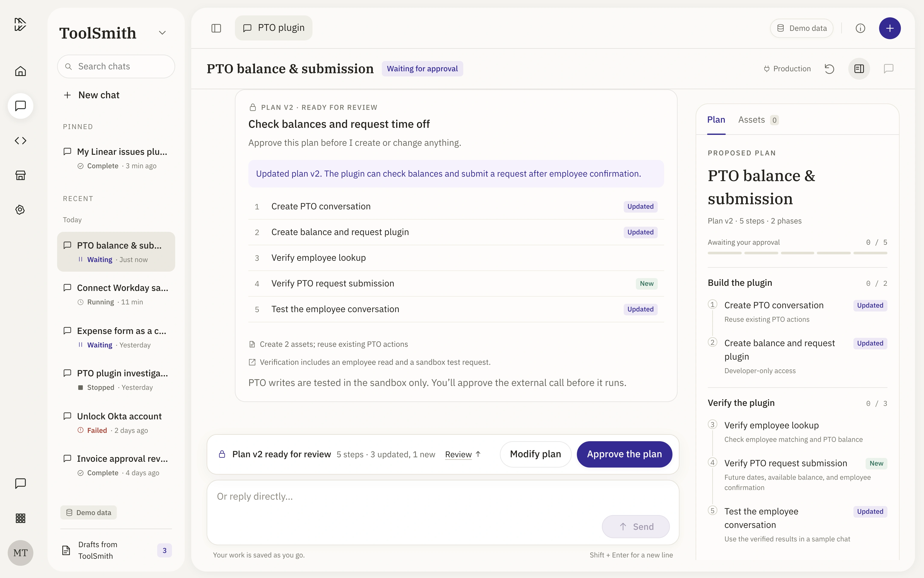Approve the plan
The width and height of the screenshot is (924, 578).
point(624,454)
